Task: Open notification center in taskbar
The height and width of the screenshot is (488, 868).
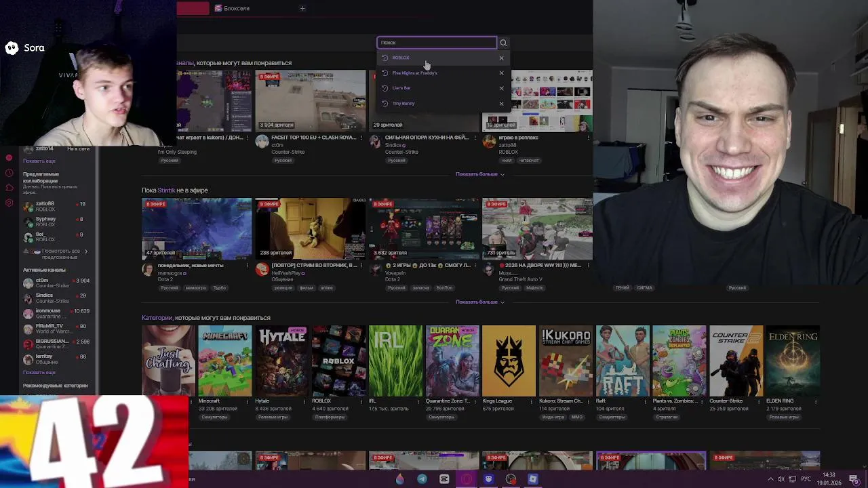Action: 854,479
